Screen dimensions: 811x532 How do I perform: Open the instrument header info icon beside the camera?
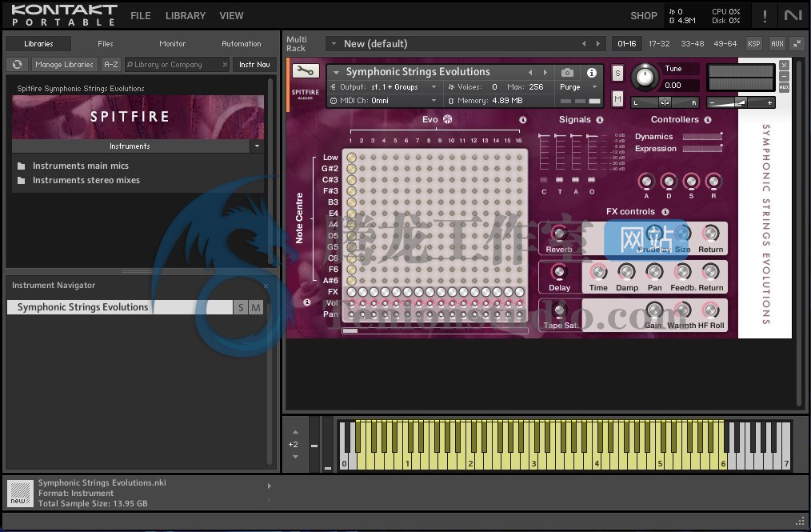592,73
